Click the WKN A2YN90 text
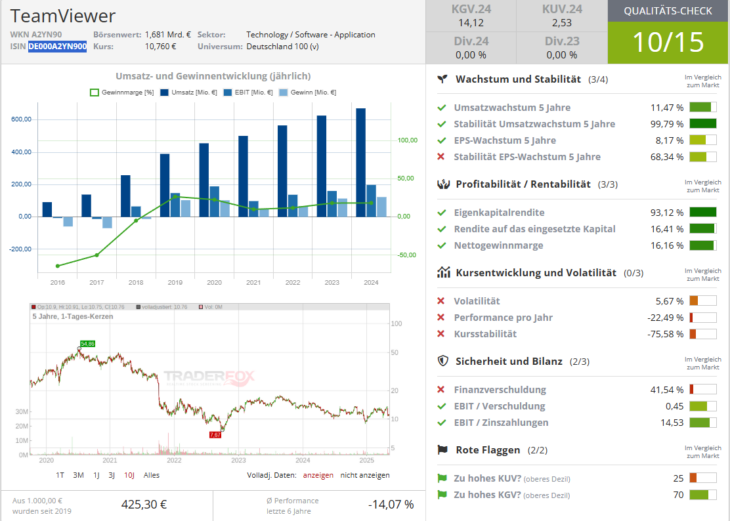730x521 pixels. pos(36,34)
